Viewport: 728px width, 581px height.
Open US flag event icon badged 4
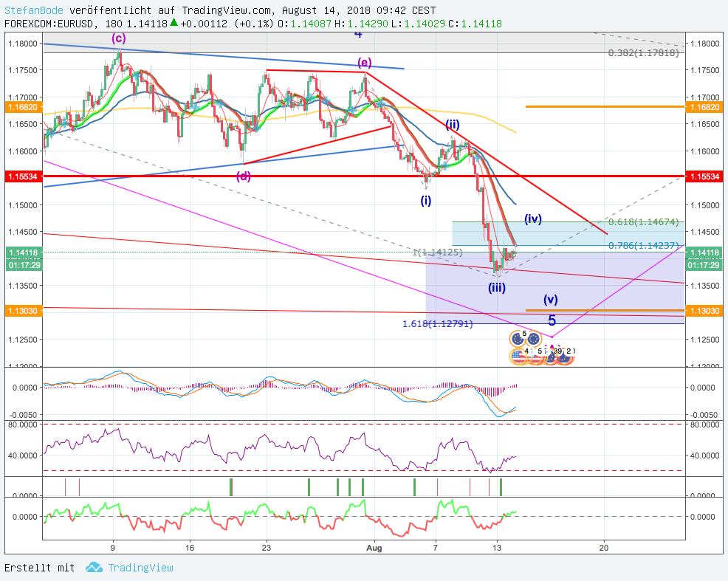coord(518,356)
